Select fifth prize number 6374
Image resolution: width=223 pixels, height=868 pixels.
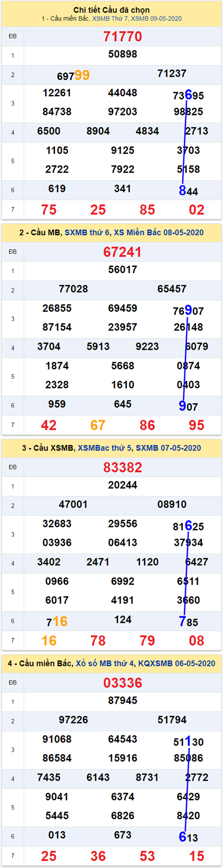[123, 797]
